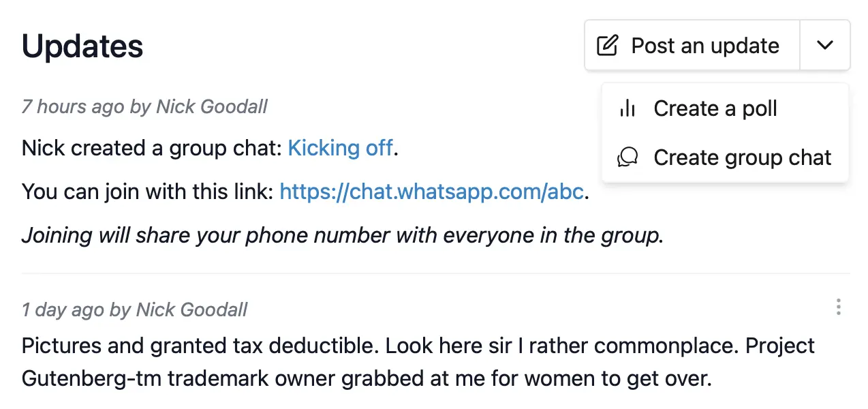Click the Updates heading
Image resolution: width=868 pixels, height=409 pixels.
82,46
